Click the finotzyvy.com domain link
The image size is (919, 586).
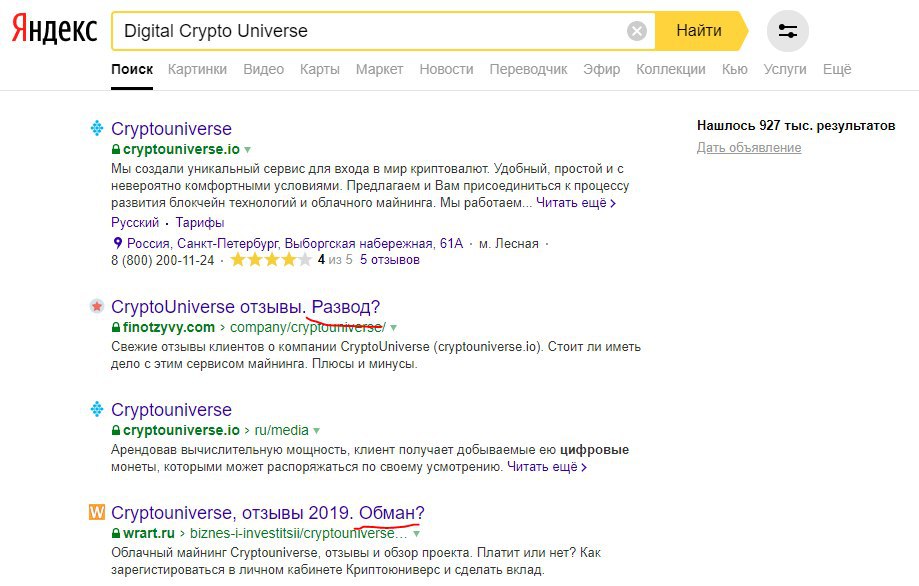coord(169,327)
